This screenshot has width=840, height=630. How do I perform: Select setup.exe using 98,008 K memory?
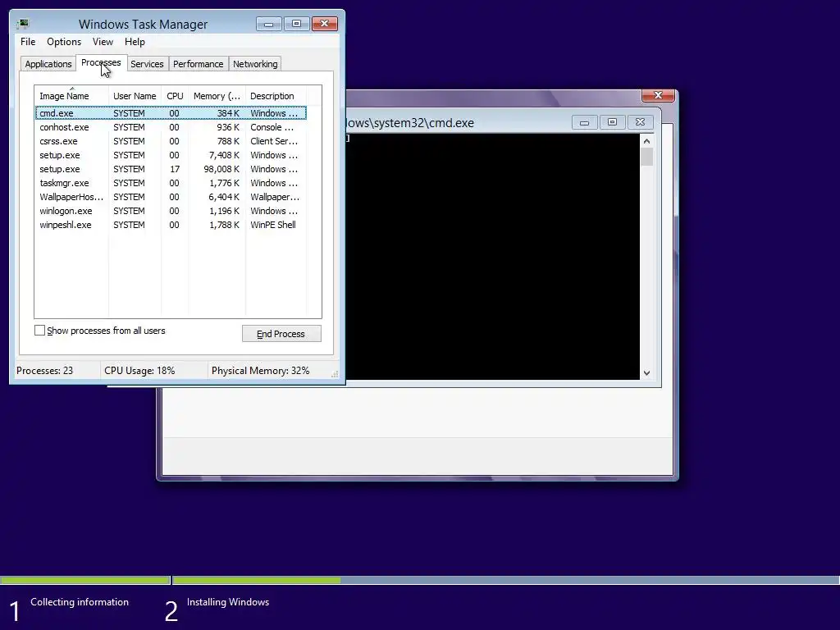(171, 169)
